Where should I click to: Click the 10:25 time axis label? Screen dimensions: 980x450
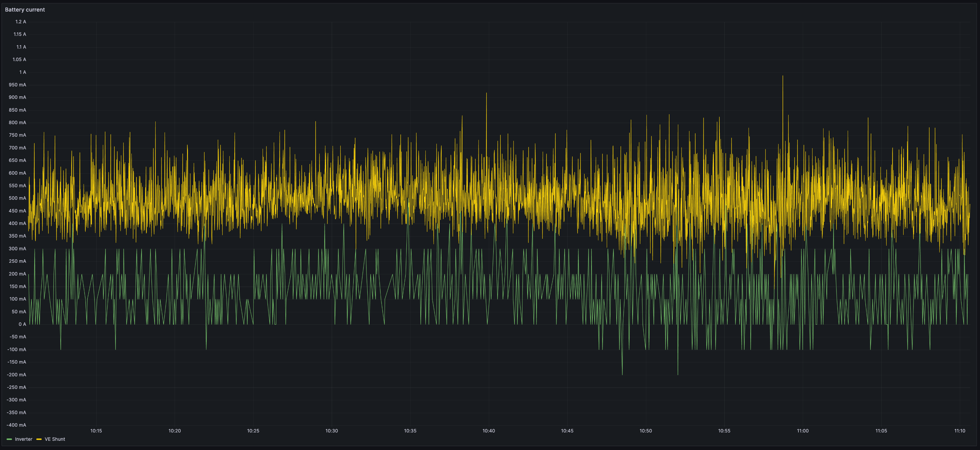(253, 431)
